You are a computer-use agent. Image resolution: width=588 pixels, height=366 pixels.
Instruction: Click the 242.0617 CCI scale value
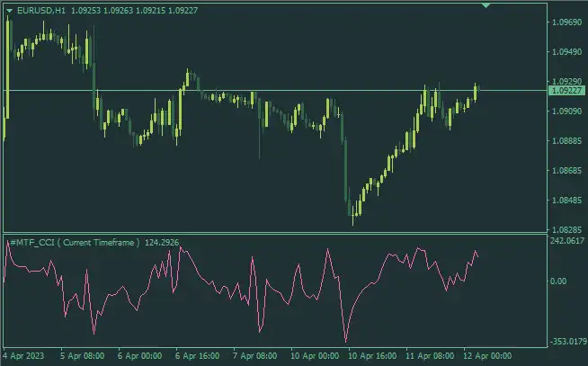pyautogui.click(x=566, y=242)
